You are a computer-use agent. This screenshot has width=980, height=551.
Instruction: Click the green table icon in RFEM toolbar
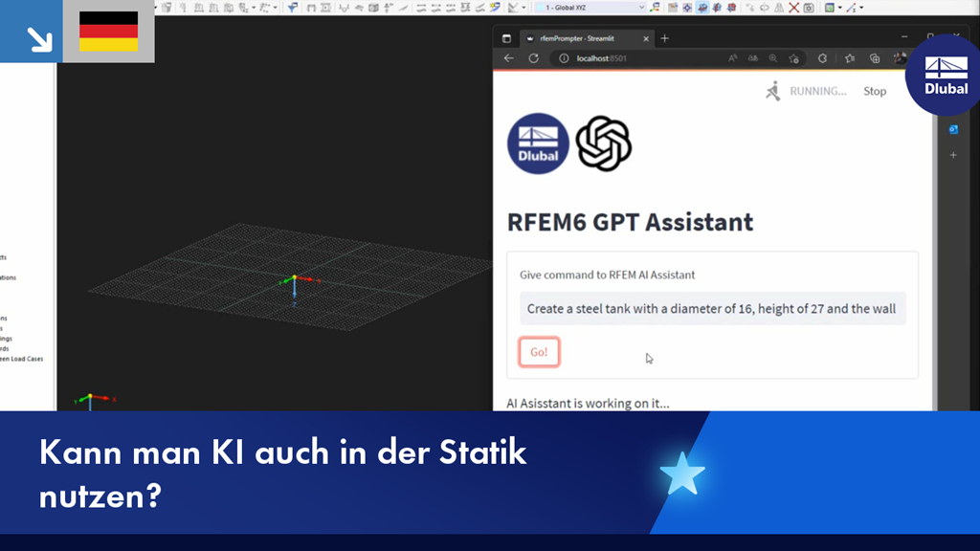tap(830, 8)
